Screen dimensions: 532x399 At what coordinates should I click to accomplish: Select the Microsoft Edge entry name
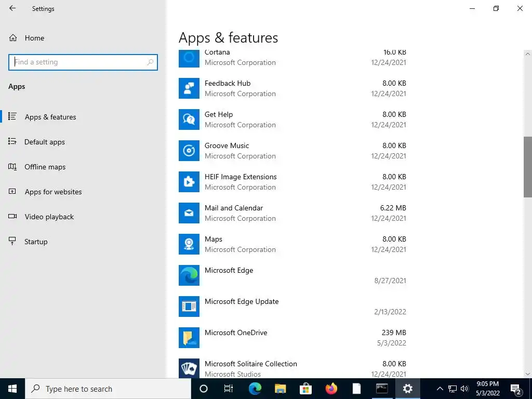click(x=229, y=270)
